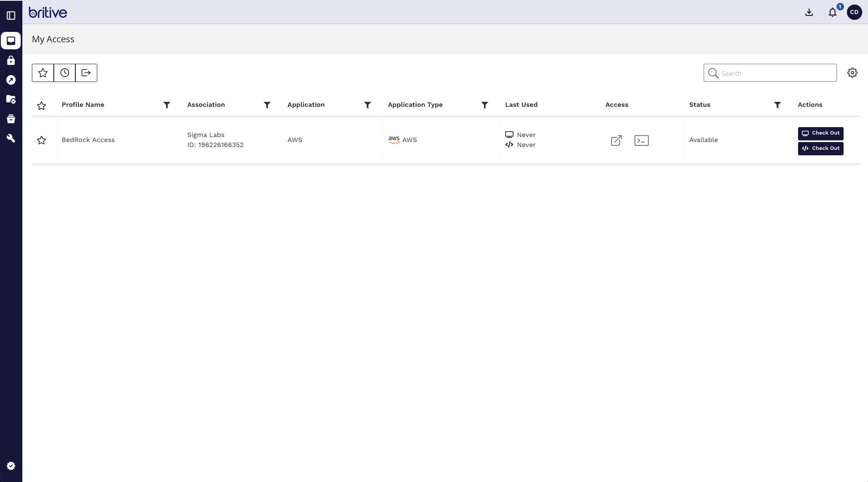Open the lock icon in sidebar
The height and width of the screenshot is (482, 868).
coord(11,60)
